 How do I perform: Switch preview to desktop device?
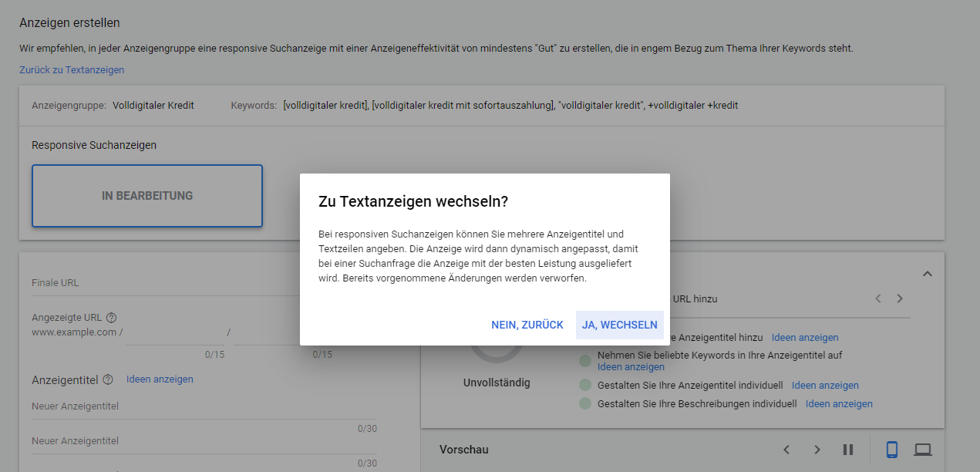click(923, 450)
